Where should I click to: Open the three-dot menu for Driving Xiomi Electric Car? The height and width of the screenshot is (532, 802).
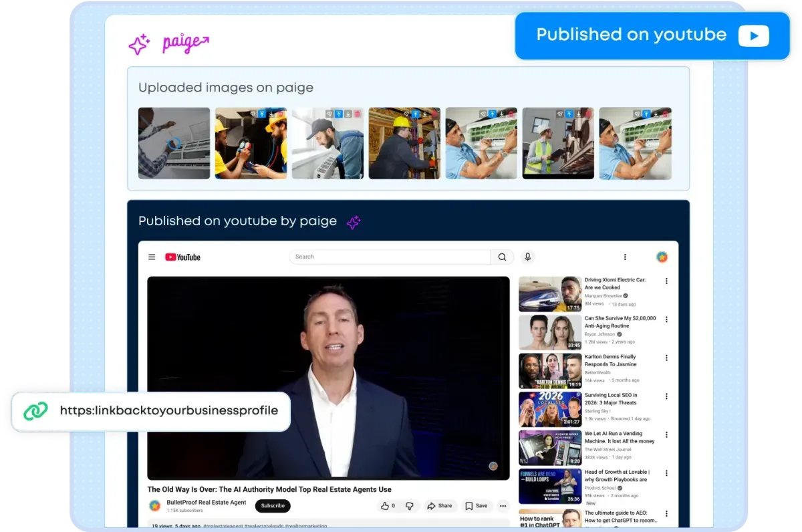click(666, 282)
